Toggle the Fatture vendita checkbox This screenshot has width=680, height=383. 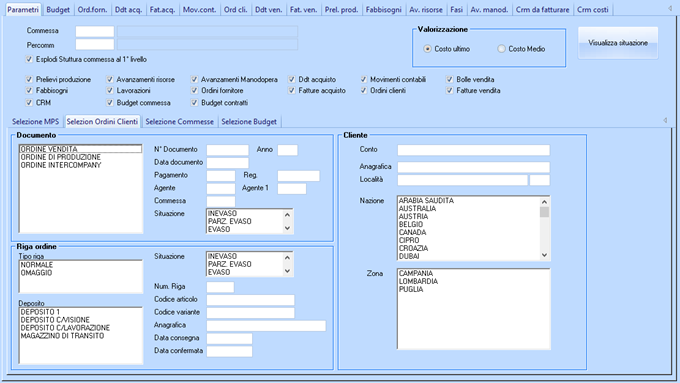click(x=450, y=91)
